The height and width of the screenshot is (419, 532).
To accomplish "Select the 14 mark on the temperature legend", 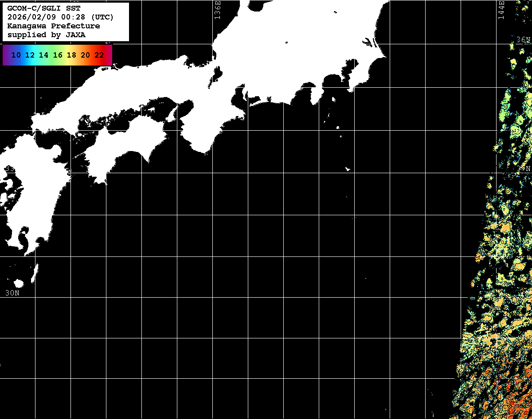I will point(43,55).
